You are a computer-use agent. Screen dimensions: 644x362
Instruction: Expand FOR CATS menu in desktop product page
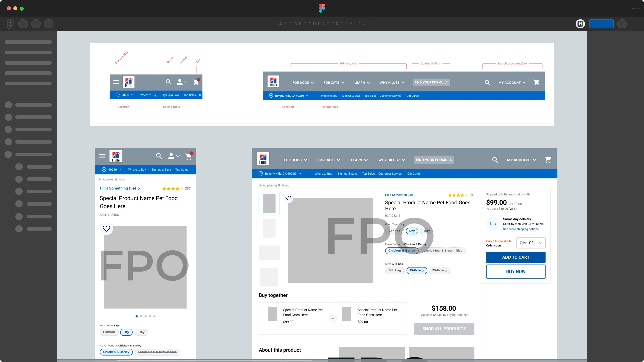[329, 160]
